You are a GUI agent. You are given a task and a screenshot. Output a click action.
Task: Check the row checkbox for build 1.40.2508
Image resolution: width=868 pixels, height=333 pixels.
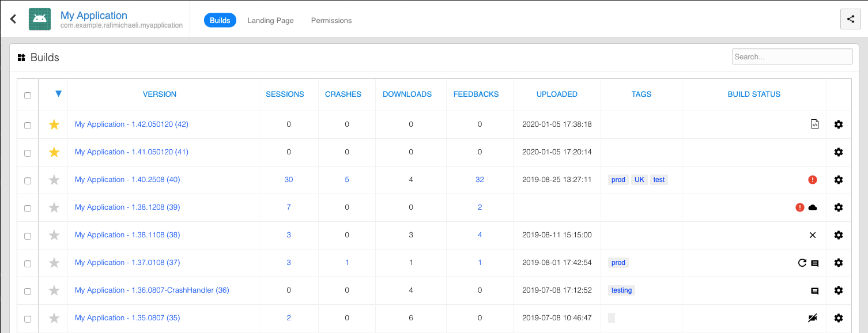pos(27,179)
